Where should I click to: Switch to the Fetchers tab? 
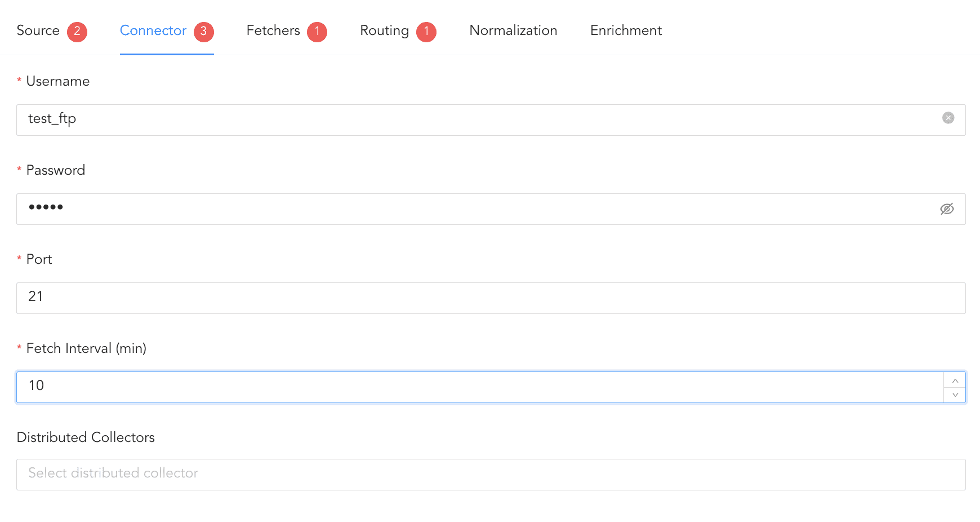point(273,30)
